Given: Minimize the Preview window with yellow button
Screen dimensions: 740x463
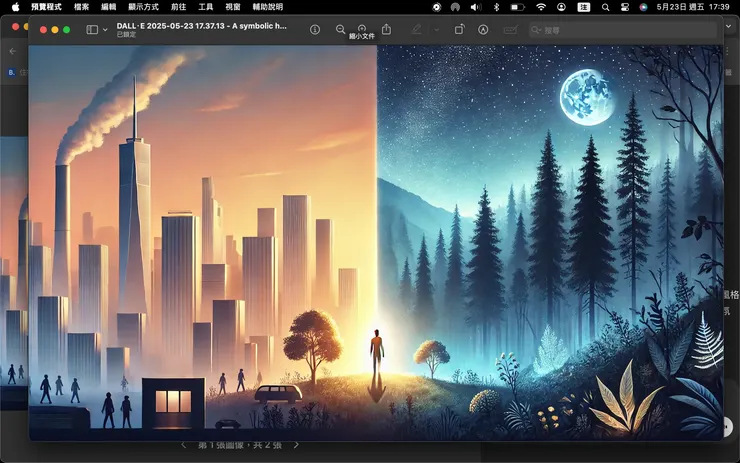Looking at the screenshot, I should pos(55,30).
